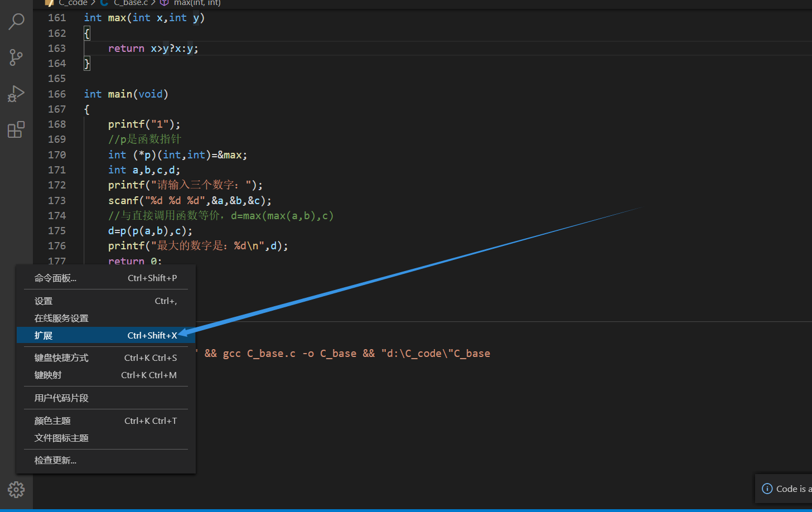Screen dimensions: 812x512
Task: Select 扩展 in the menu
Action: click(x=106, y=335)
